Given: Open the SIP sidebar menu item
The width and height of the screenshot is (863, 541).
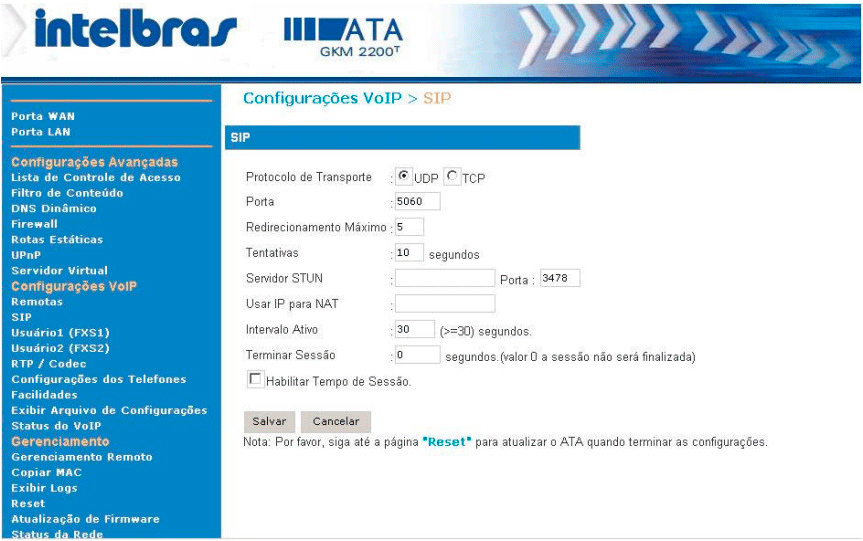Looking at the screenshot, I should click(21, 317).
